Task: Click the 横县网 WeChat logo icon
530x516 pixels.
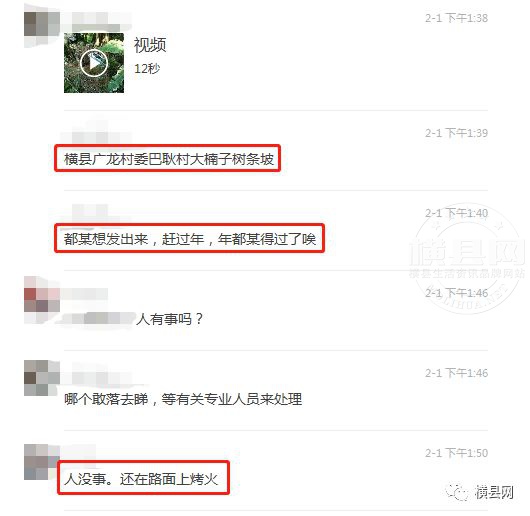Action: click(458, 492)
